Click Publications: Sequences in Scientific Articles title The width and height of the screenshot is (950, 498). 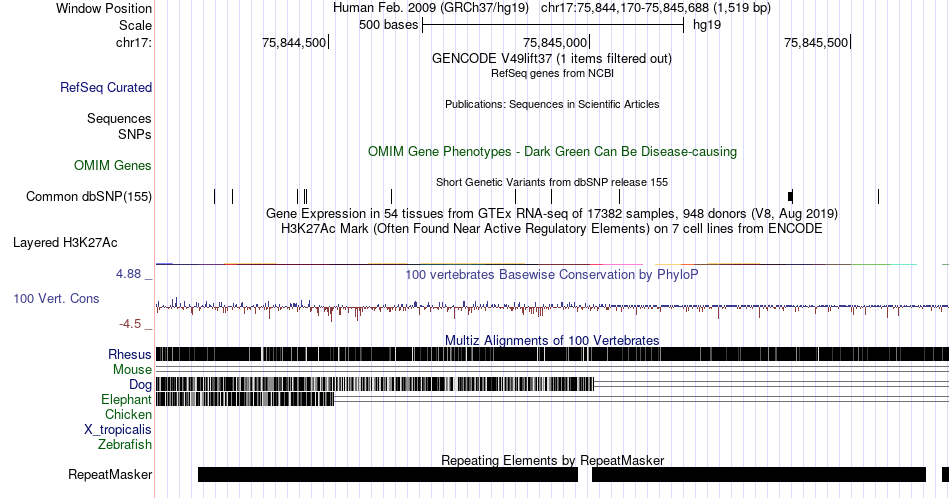(552, 104)
